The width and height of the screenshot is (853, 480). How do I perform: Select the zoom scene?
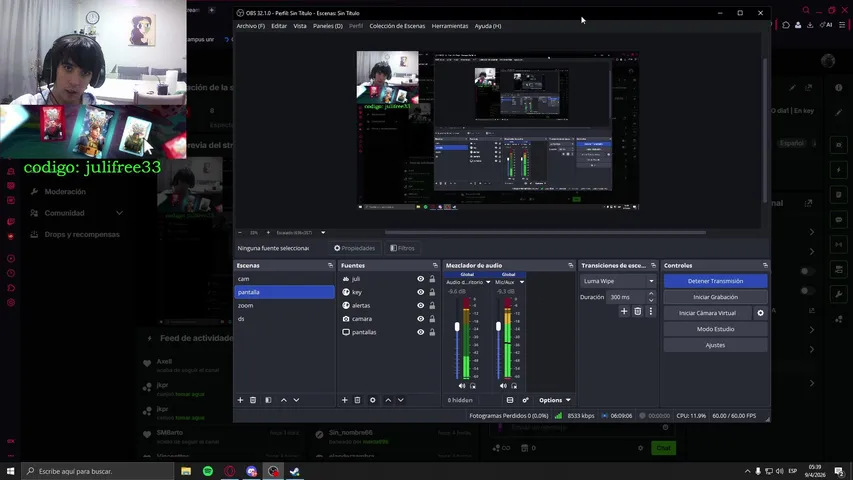coord(285,305)
